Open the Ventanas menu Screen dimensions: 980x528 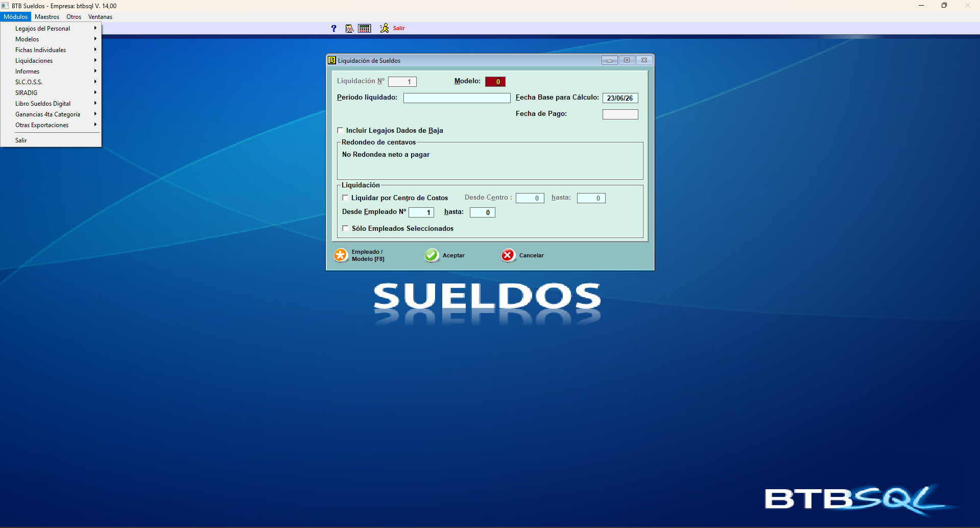click(100, 17)
